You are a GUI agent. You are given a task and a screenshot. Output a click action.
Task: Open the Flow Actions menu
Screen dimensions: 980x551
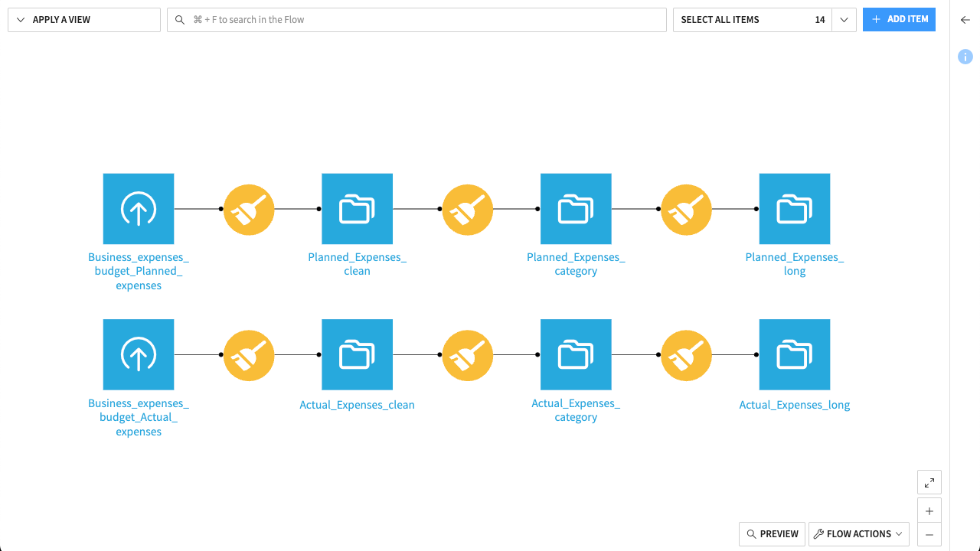tap(858, 533)
